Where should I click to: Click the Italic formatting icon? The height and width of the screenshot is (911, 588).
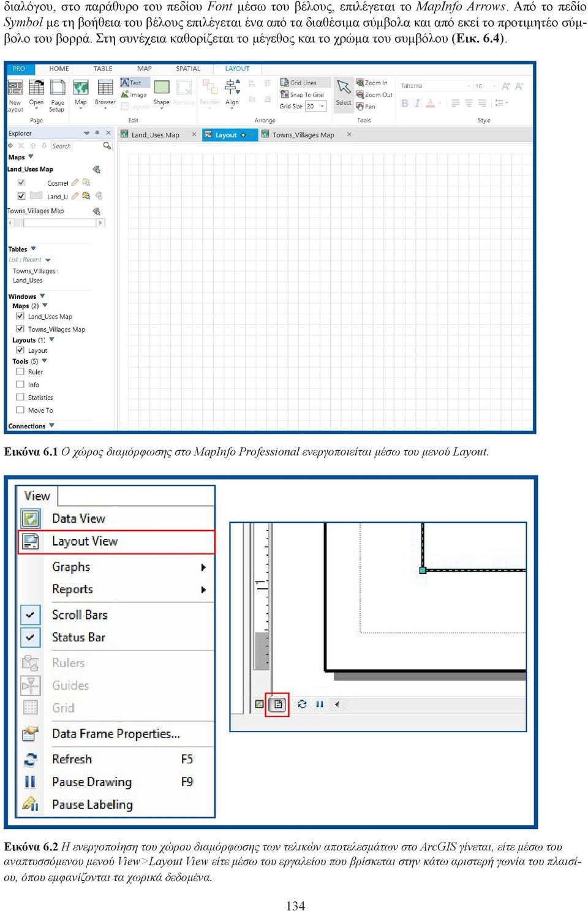[x=417, y=104]
